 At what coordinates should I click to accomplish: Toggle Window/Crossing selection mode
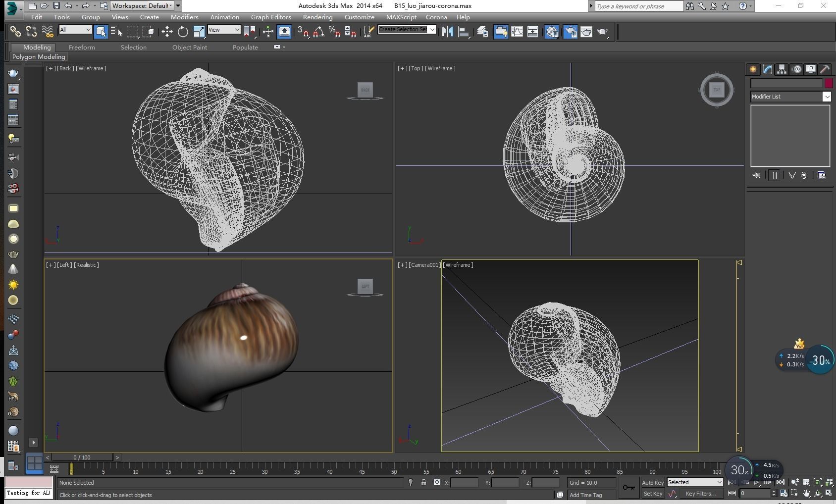click(x=148, y=32)
